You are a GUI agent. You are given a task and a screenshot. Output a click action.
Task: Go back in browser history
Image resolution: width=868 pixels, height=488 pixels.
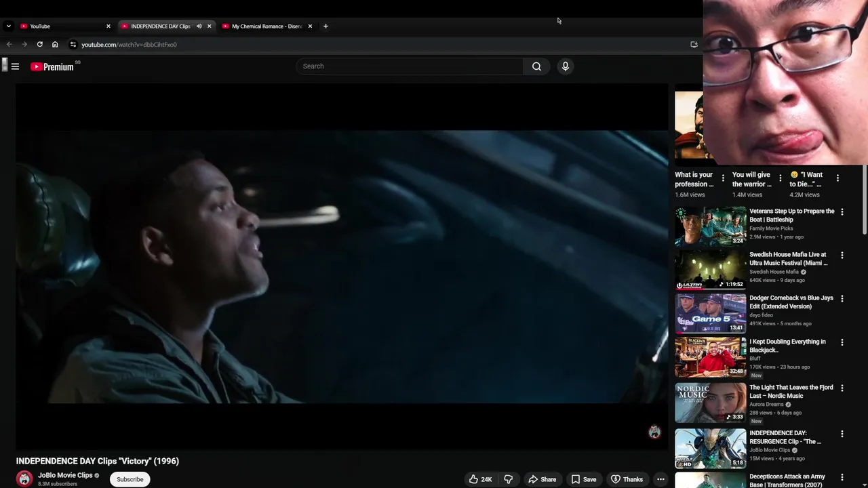(9, 44)
